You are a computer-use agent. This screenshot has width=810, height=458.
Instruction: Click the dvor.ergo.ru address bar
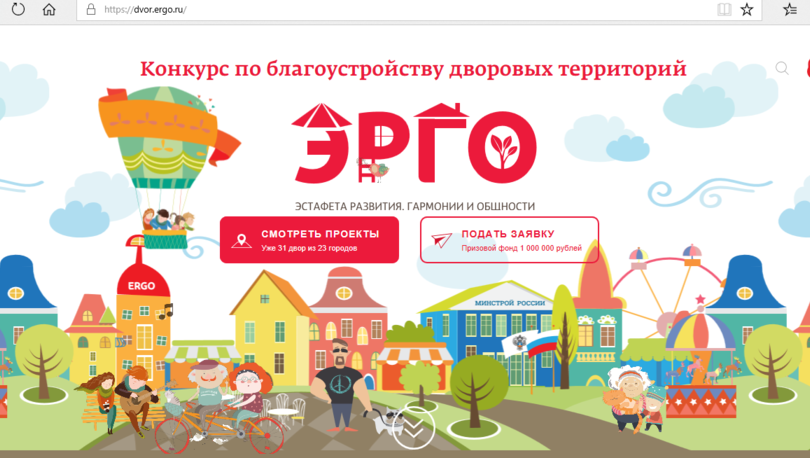pyautogui.click(x=393, y=10)
